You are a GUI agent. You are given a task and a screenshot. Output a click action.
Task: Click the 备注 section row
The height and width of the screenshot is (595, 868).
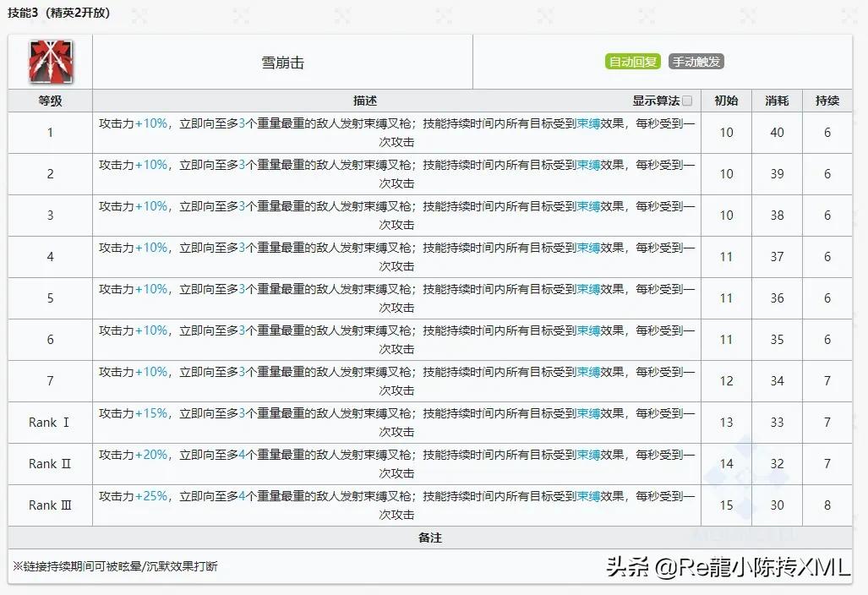(x=432, y=538)
